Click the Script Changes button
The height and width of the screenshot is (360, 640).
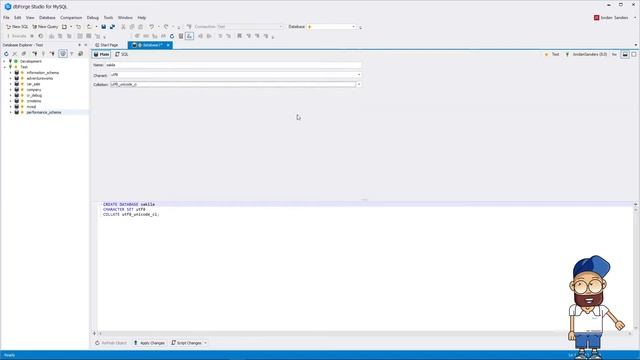(x=186, y=343)
